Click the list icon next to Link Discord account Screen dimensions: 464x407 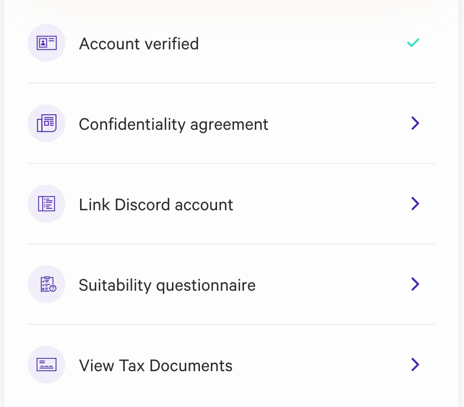pos(46,204)
